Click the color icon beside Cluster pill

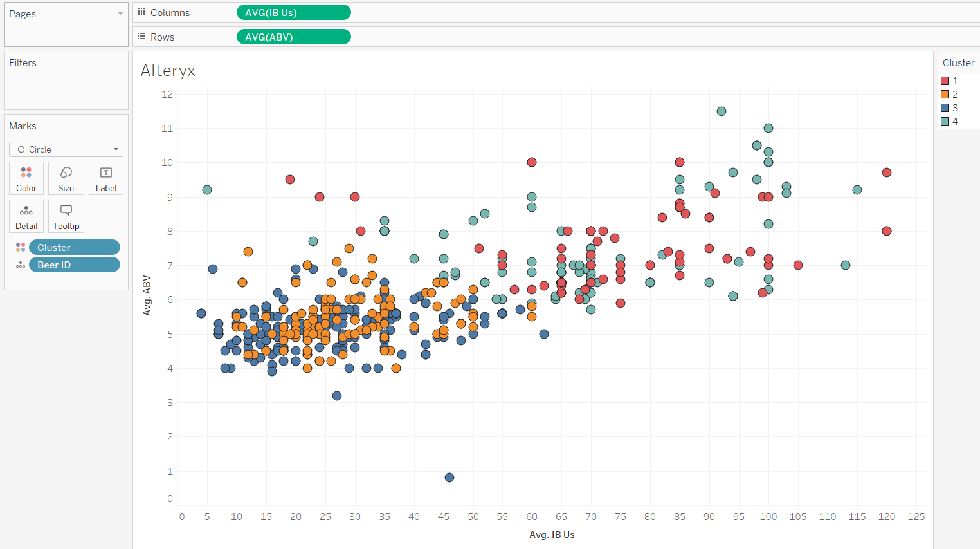(21, 247)
